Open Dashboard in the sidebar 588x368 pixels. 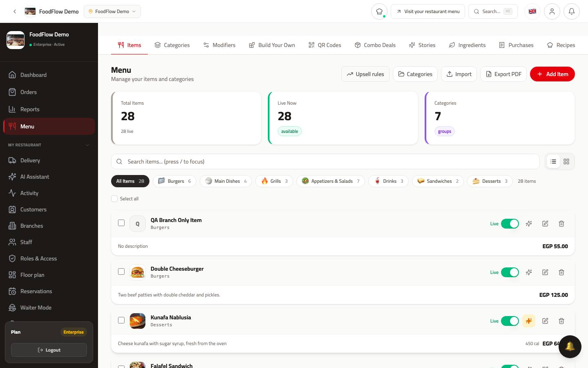pyautogui.click(x=49, y=75)
